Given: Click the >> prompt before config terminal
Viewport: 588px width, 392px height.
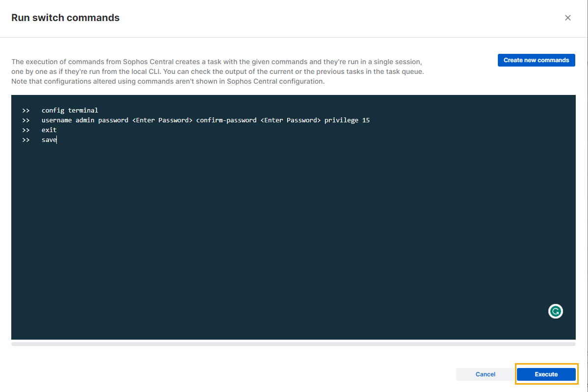Looking at the screenshot, I should (x=26, y=111).
